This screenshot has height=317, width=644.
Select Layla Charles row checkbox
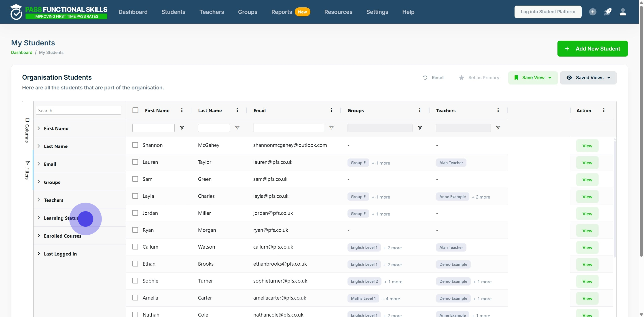(135, 196)
